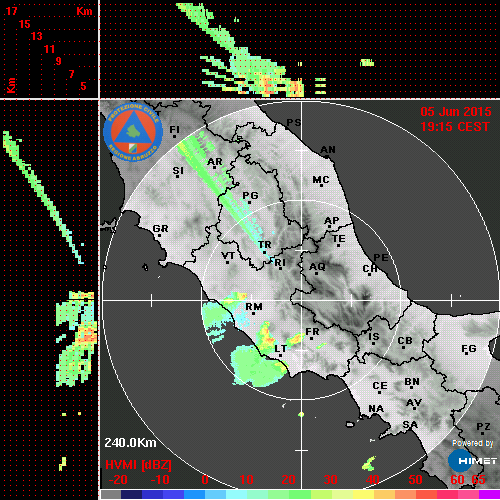
Task: Click the FI city label
Action: click(175, 129)
